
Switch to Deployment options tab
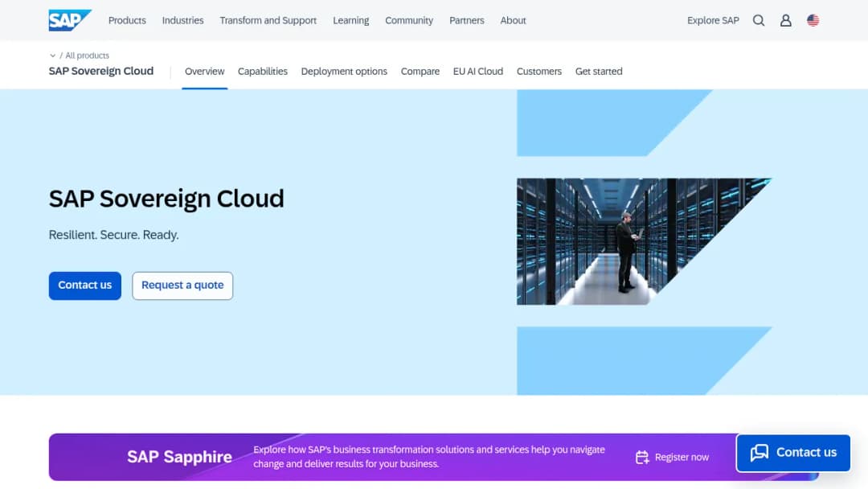pyautogui.click(x=344, y=72)
